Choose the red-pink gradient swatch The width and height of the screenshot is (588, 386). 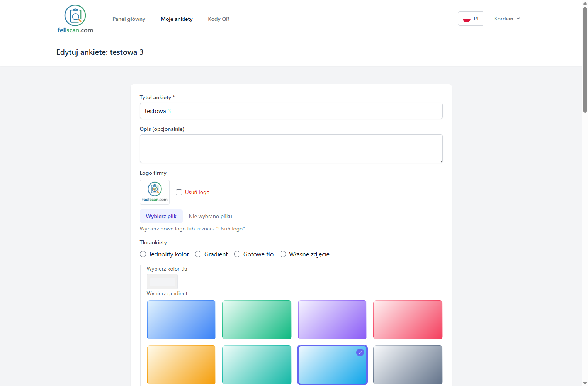[x=408, y=320]
